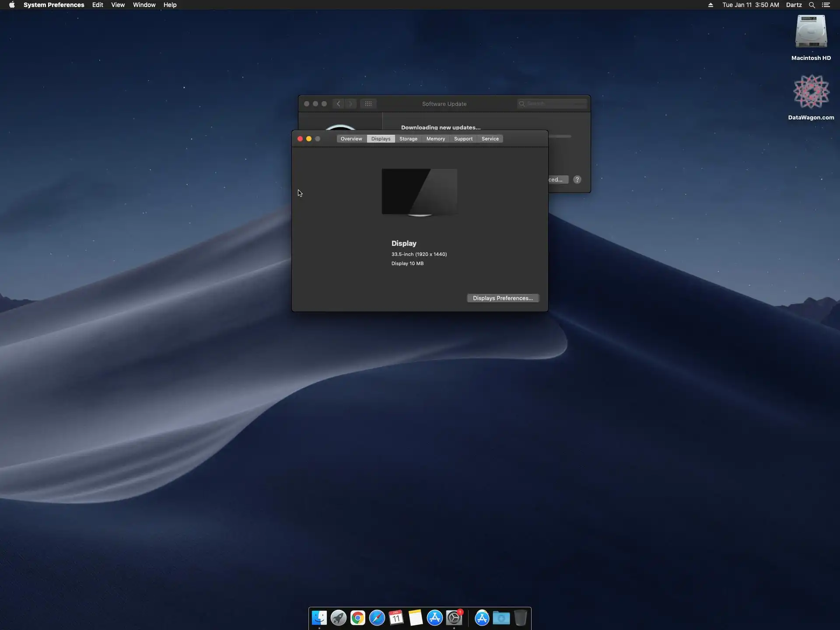
Task: Select the Overview tab
Action: click(351, 139)
